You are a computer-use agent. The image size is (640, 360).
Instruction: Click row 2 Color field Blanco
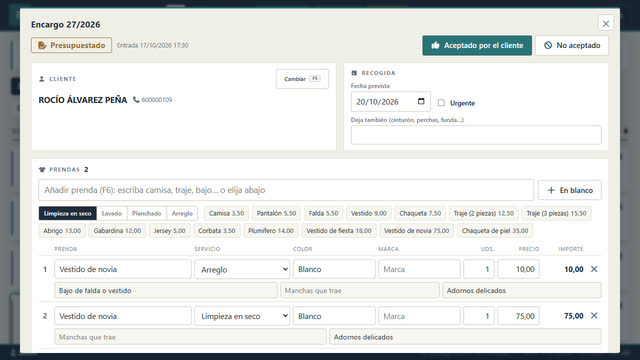pyautogui.click(x=334, y=316)
